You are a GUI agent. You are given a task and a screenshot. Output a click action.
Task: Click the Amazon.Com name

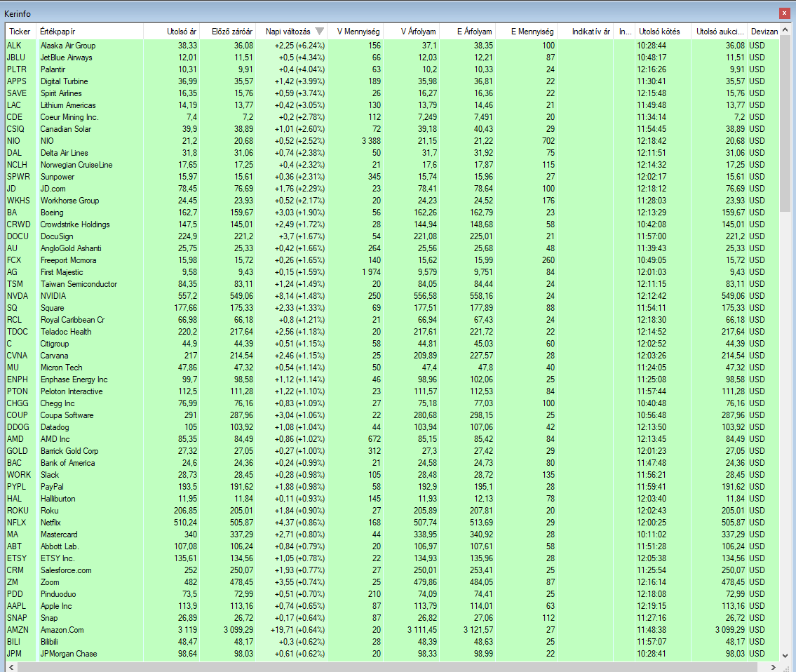(62, 630)
